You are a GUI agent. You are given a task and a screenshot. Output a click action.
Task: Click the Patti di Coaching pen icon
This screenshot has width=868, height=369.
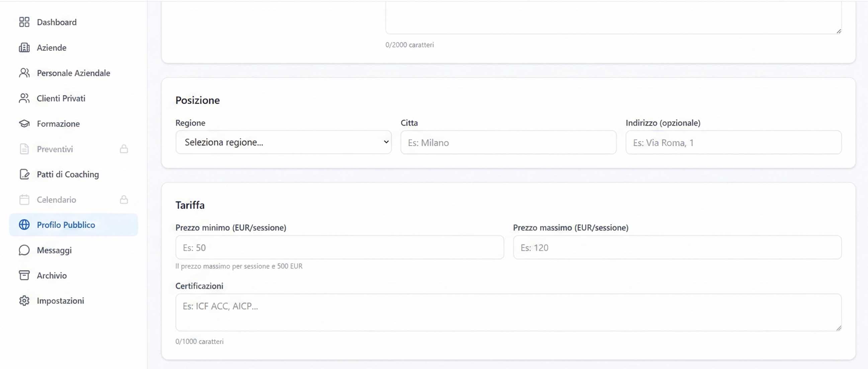click(24, 174)
